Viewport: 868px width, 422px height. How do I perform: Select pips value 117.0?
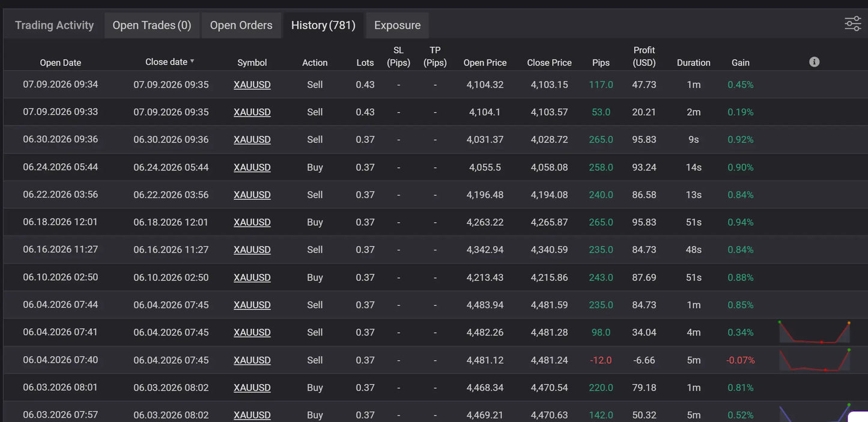click(x=601, y=85)
